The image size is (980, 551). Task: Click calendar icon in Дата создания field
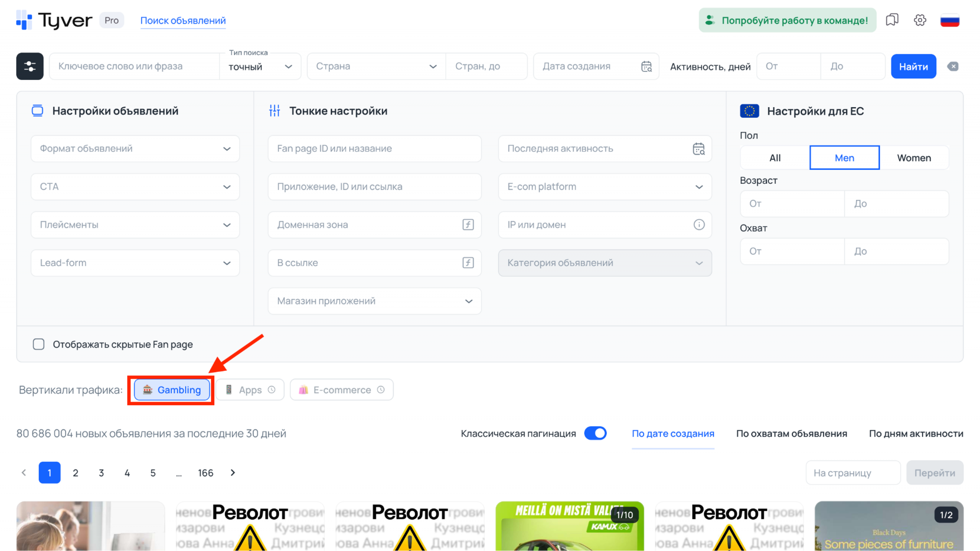click(646, 66)
